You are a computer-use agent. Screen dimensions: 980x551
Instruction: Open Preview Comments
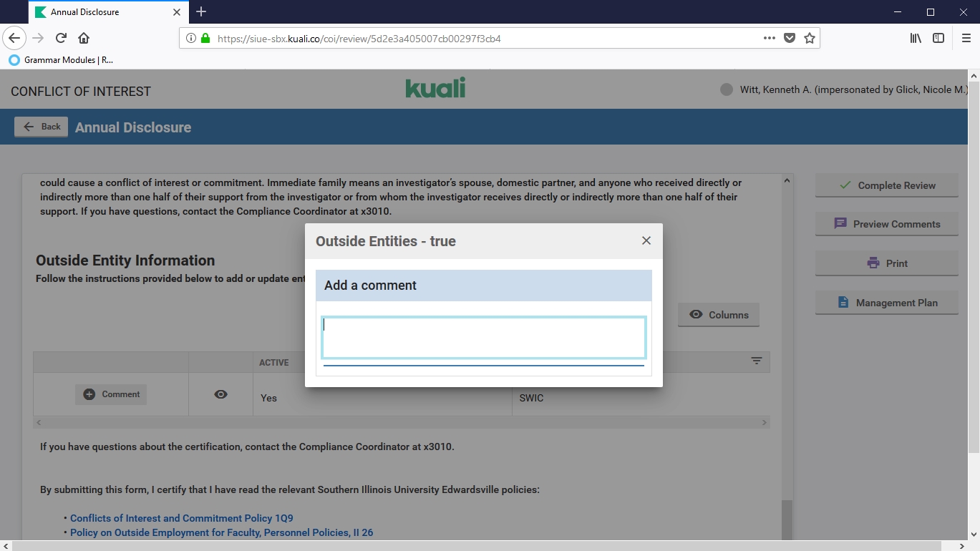(886, 224)
